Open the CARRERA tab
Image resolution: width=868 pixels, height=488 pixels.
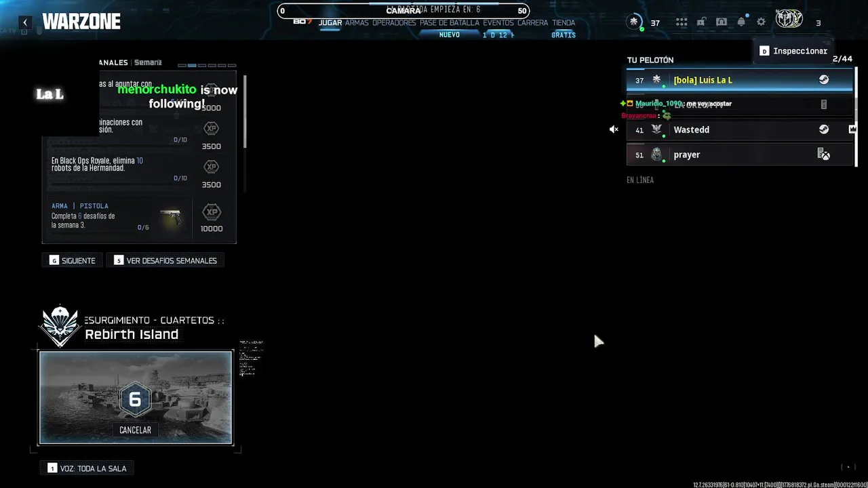[533, 23]
